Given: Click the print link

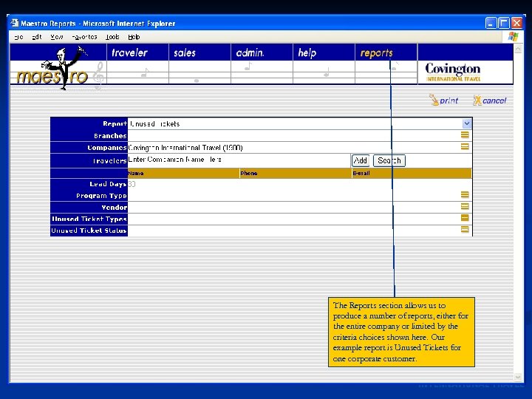Looking at the screenshot, I should click(444, 100).
